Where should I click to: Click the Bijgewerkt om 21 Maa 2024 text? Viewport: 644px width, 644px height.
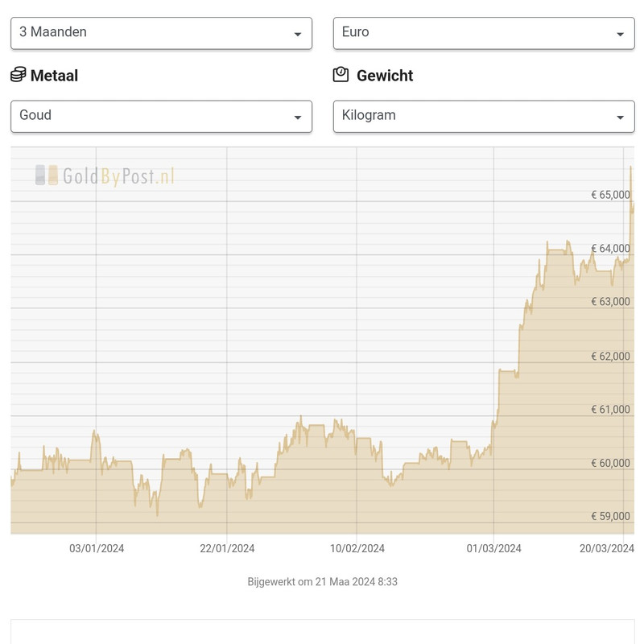[323, 581]
